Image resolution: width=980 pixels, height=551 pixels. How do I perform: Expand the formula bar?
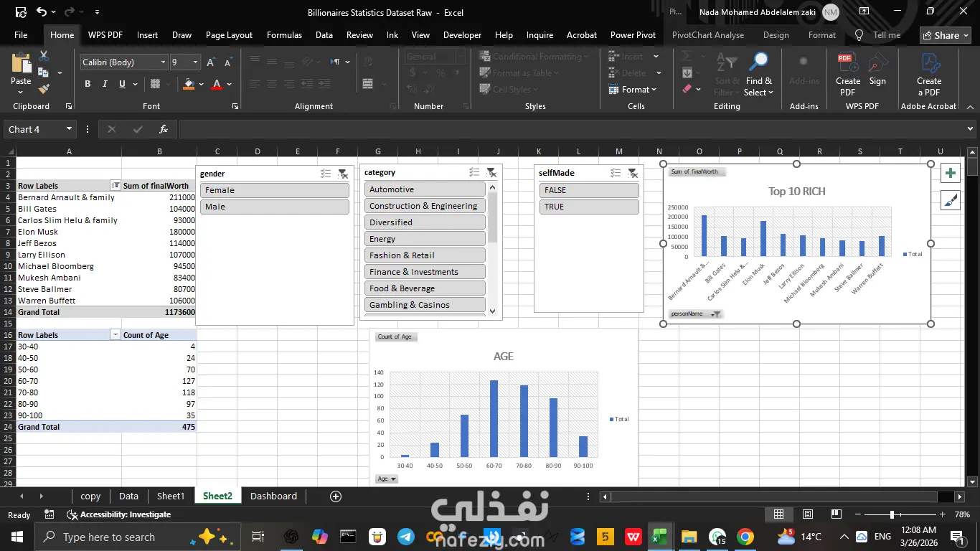click(x=971, y=129)
